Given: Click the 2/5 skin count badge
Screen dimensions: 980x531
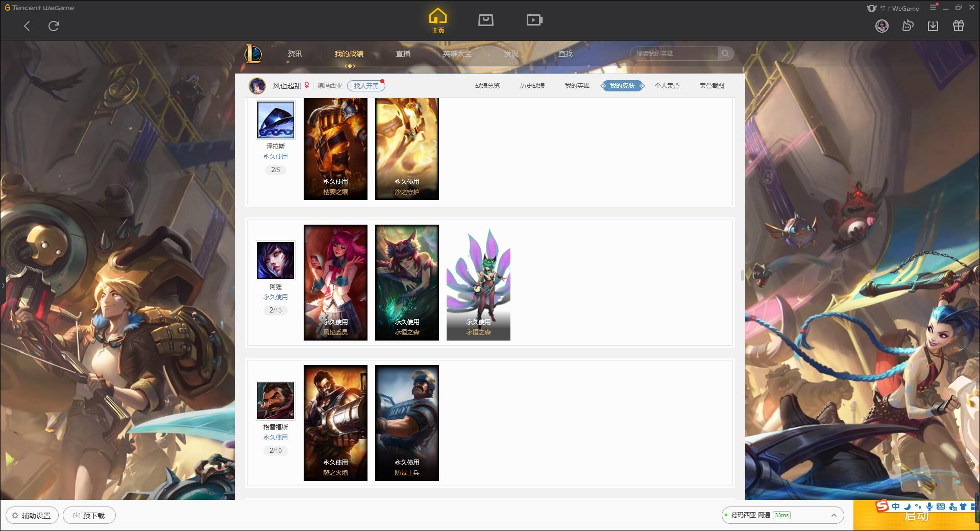Looking at the screenshot, I should pos(276,170).
